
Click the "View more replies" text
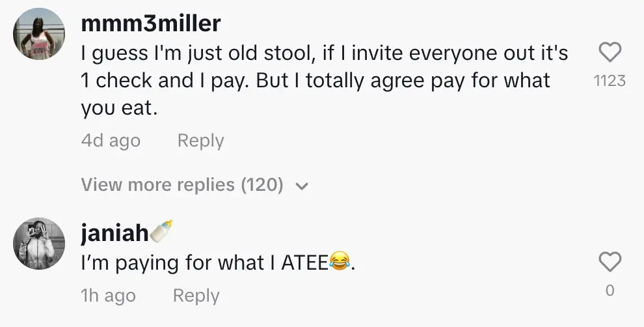(x=158, y=185)
